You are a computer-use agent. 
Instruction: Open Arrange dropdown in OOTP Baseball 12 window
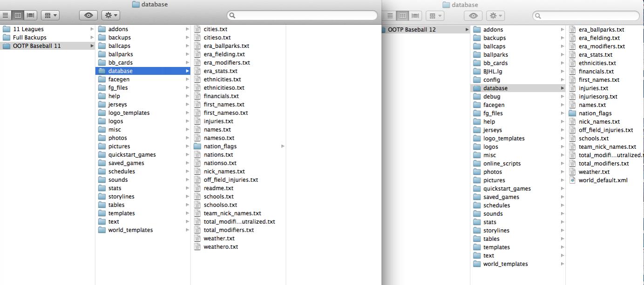[435, 16]
